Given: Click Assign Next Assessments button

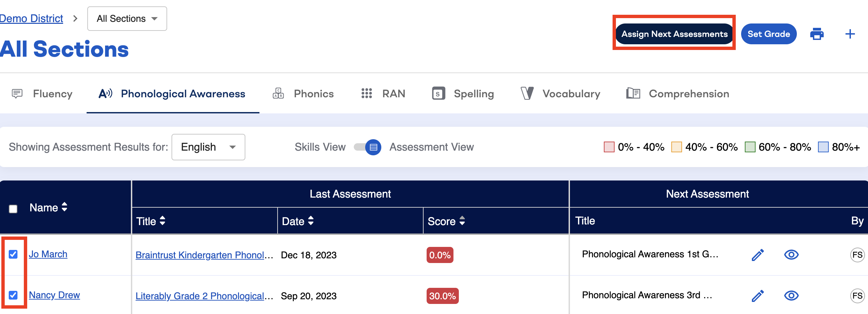Looking at the screenshot, I should pos(674,34).
